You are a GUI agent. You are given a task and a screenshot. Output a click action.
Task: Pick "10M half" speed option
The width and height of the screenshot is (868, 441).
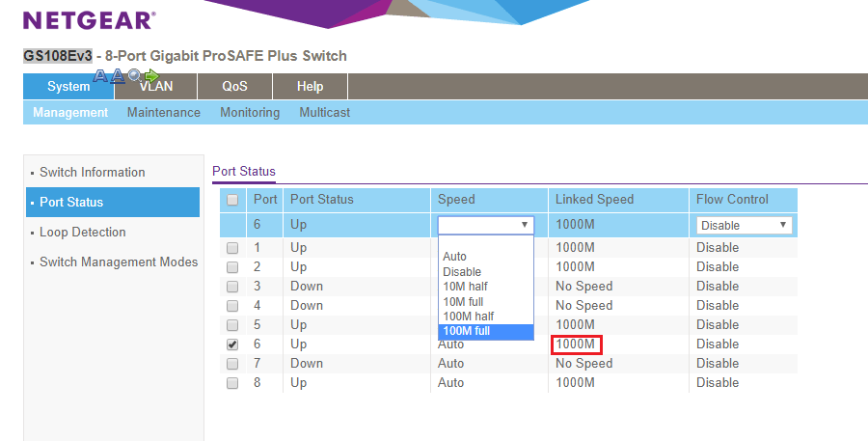coord(467,287)
